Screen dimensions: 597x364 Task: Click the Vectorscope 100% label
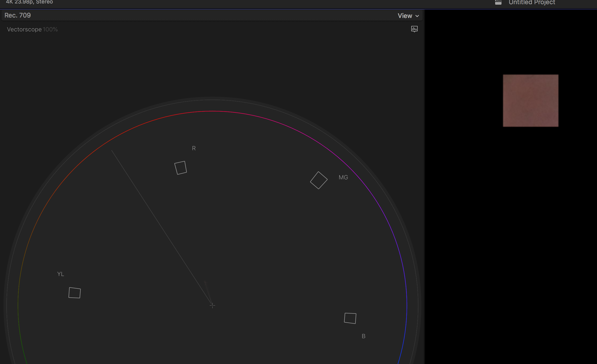[x=32, y=29]
